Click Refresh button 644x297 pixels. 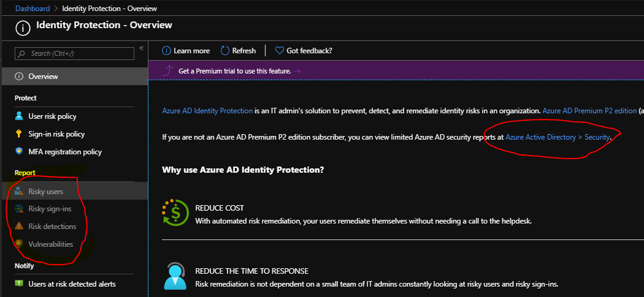238,50
